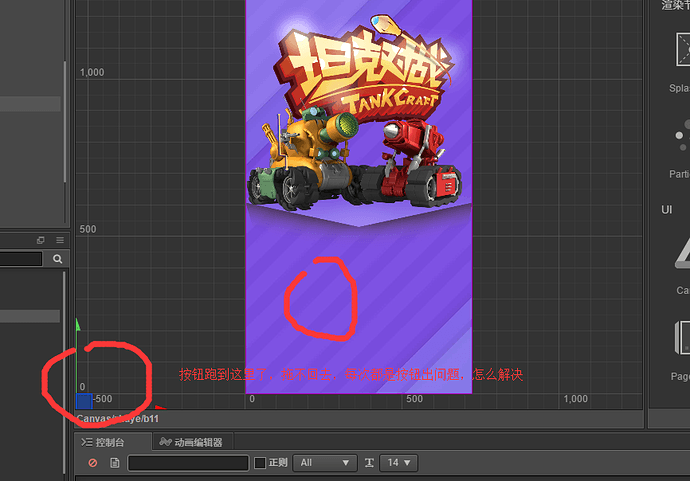Clear console with the red clear icon
The image size is (690, 481).
pyautogui.click(x=92, y=463)
